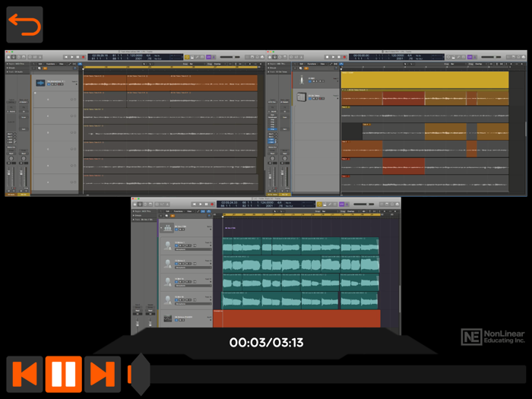Toggle the metronome in top-right Logic window
Screen dimensions: 532x399
475,57
